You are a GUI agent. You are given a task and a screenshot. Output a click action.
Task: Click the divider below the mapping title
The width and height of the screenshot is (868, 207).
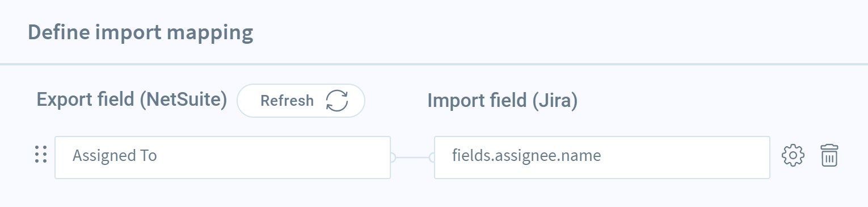click(434, 64)
